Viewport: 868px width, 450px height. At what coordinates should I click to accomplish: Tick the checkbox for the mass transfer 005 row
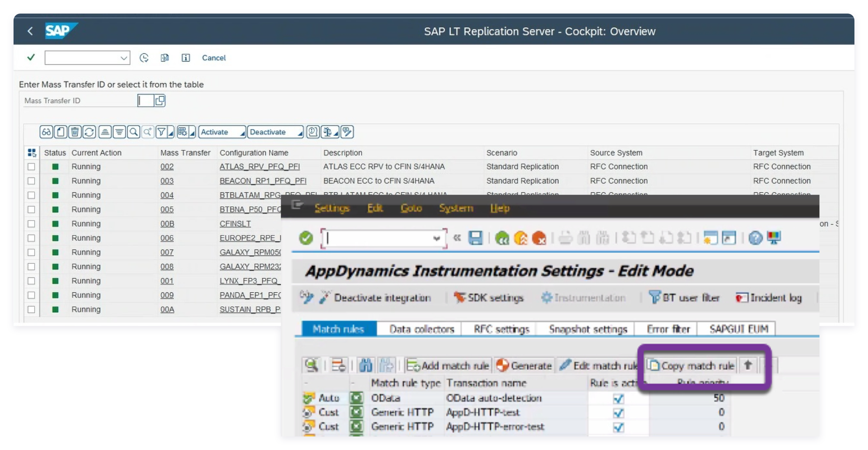point(31,209)
